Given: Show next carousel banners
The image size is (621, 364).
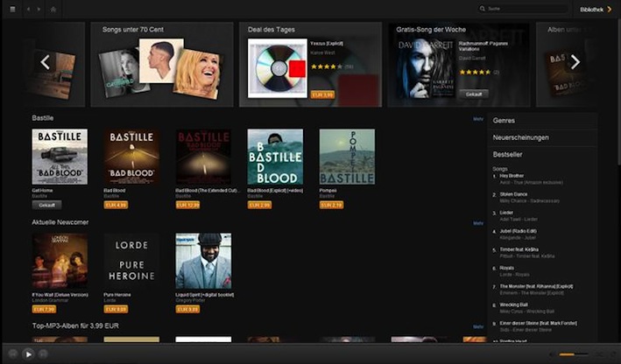Looking at the screenshot, I should 575,62.
